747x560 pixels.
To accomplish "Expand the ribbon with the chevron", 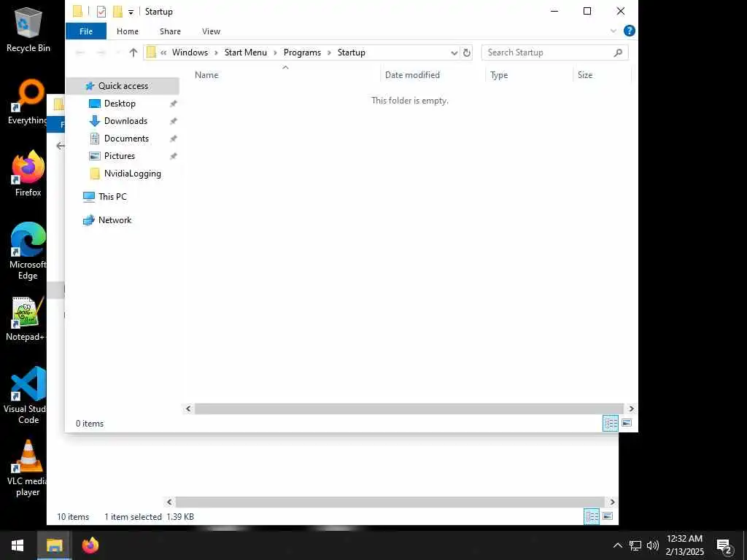I will click(x=613, y=31).
